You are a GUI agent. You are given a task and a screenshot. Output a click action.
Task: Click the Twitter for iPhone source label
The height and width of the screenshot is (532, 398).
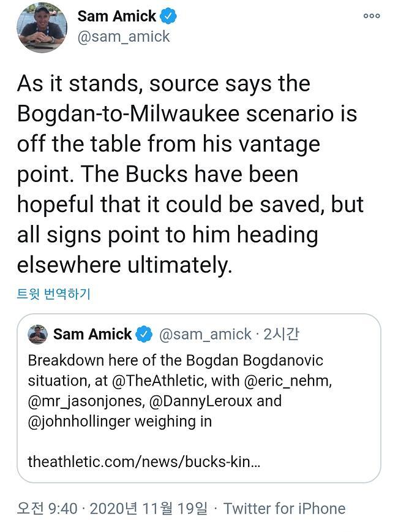click(284, 508)
